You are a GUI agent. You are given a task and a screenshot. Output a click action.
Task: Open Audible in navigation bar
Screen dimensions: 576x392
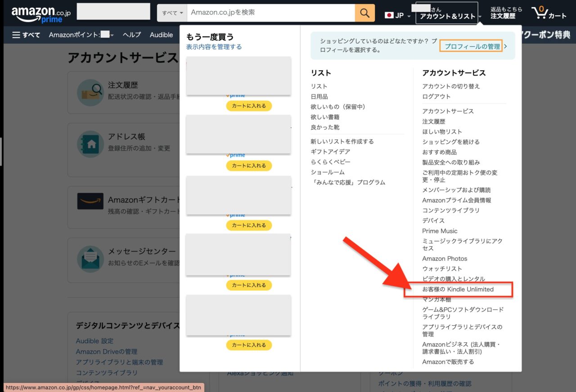[161, 35]
